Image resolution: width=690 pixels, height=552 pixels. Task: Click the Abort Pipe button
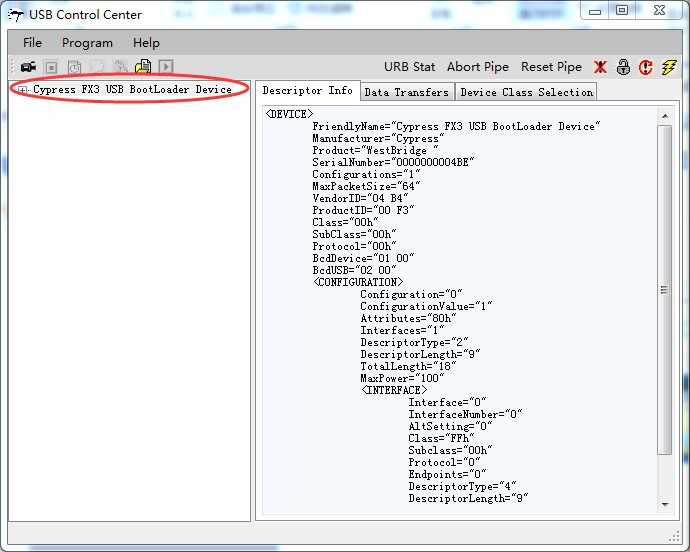pyautogui.click(x=478, y=67)
